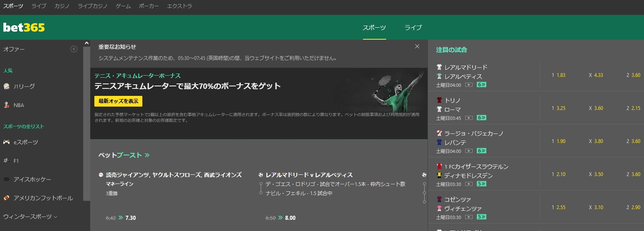This screenshot has height=231, width=644.
Task: Bet on ローマ away win at 2.15
Action: (633, 108)
